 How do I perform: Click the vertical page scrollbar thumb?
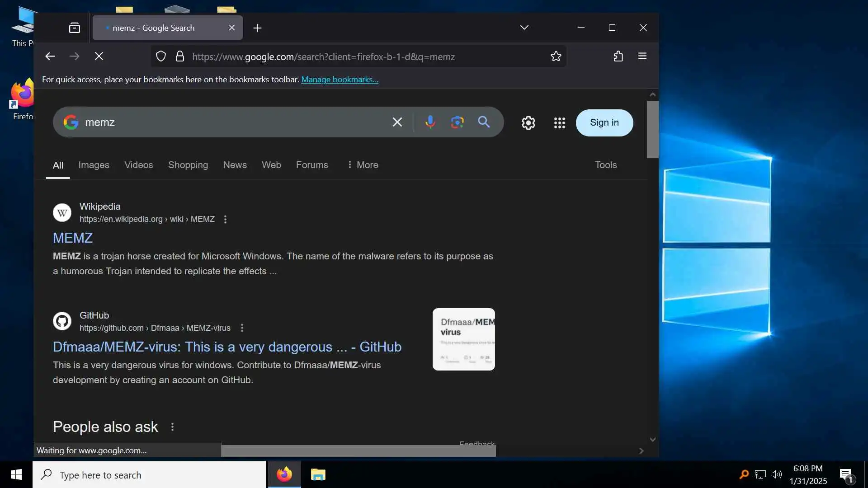[x=652, y=129]
